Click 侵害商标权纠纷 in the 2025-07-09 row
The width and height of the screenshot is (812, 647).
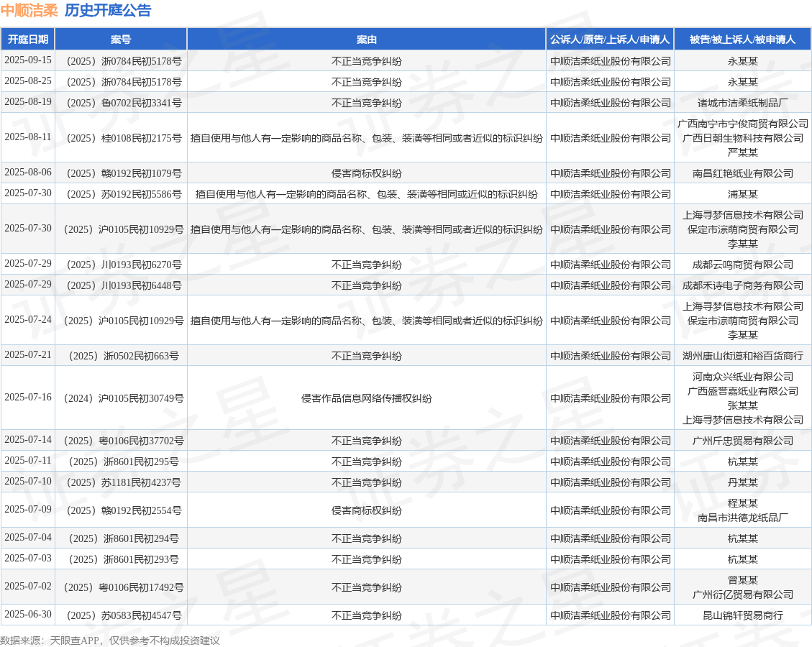pos(367,511)
